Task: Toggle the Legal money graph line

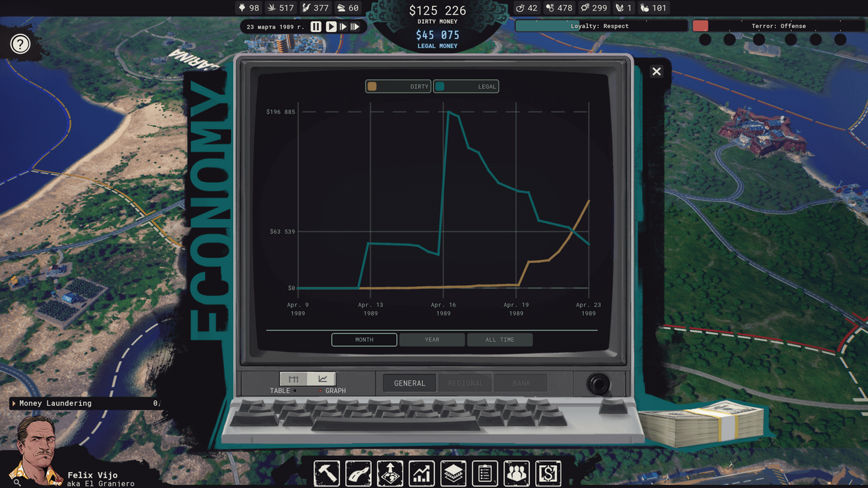Action: pos(466,86)
